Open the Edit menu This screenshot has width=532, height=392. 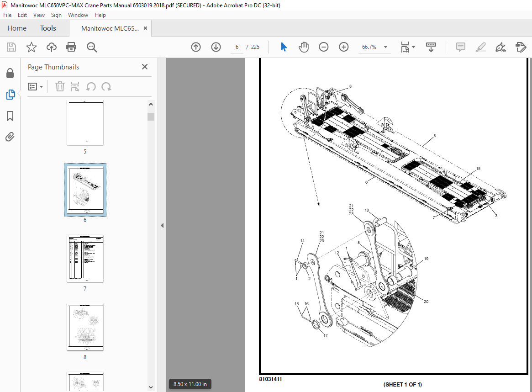click(x=22, y=15)
